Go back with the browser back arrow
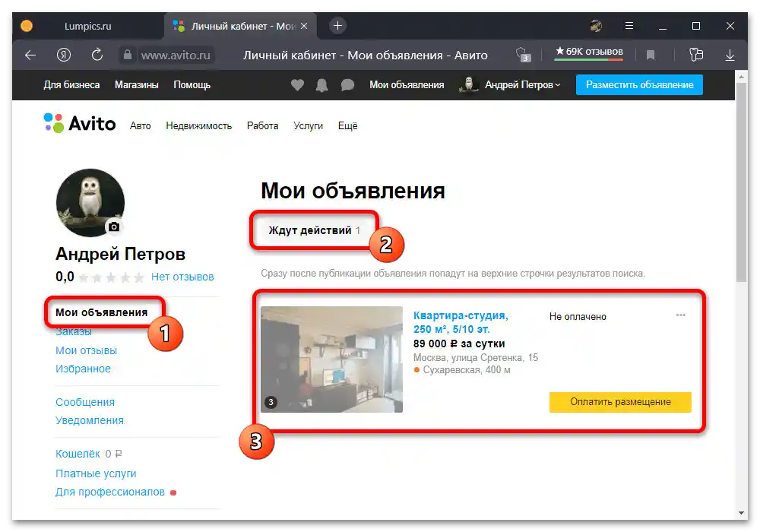The image size is (760, 532). 30,55
